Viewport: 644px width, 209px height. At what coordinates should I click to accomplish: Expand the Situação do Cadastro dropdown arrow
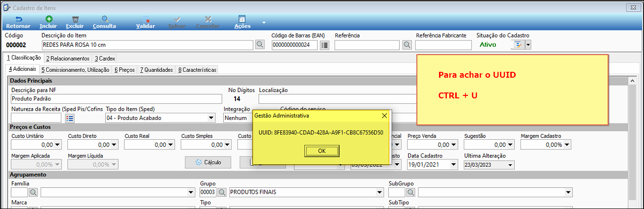(528, 45)
